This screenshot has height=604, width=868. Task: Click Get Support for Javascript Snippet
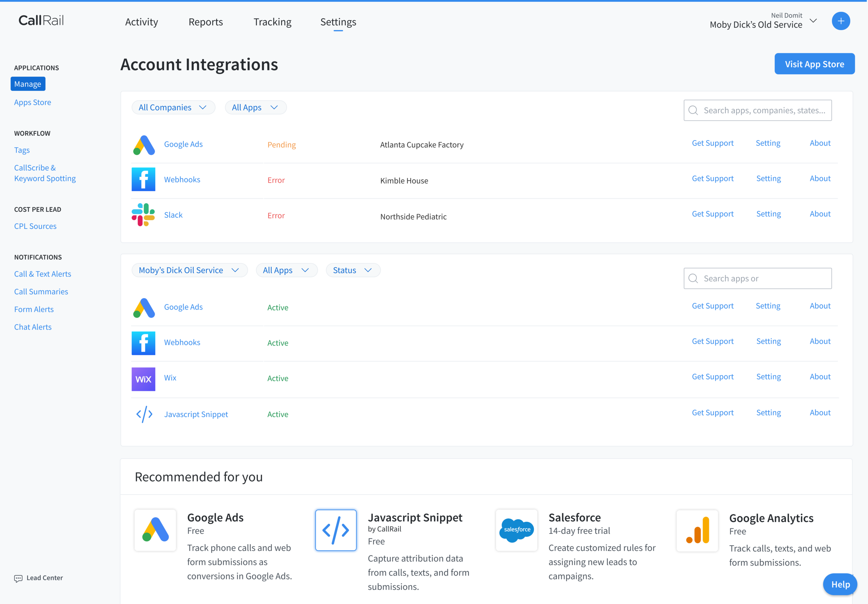pos(712,412)
